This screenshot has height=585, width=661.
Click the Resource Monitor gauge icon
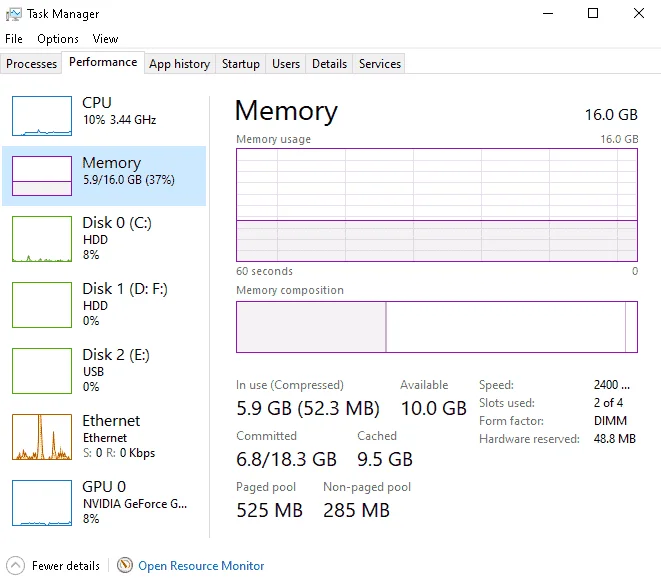click(x=125, y=565)
